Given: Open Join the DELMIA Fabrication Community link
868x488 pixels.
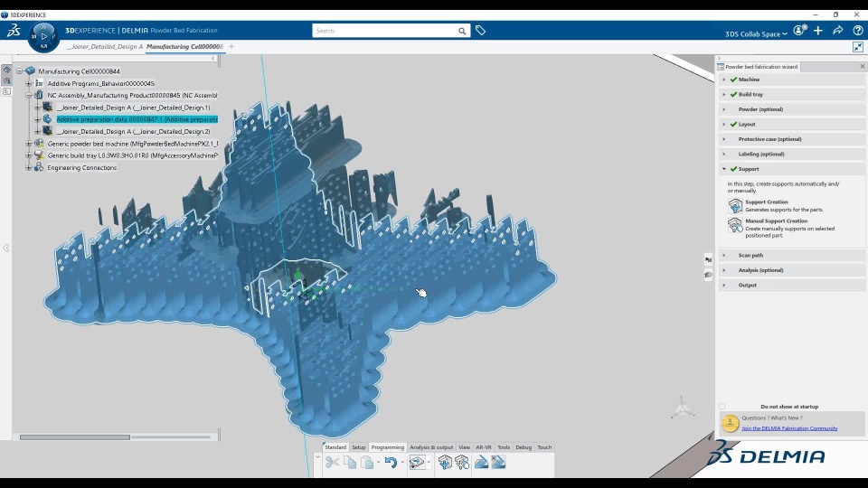Looking at the screenshot, I should pos(789,428).
